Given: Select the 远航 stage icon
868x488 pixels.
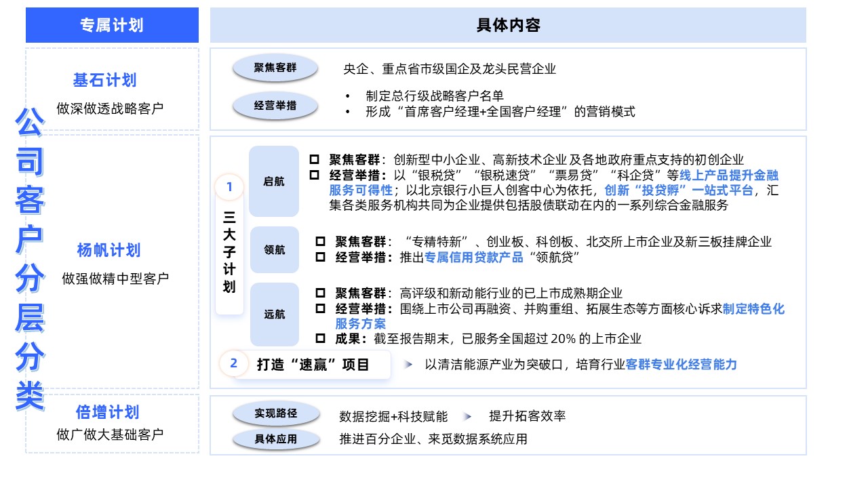Looking at the screenshot, I should click(274, 314).
